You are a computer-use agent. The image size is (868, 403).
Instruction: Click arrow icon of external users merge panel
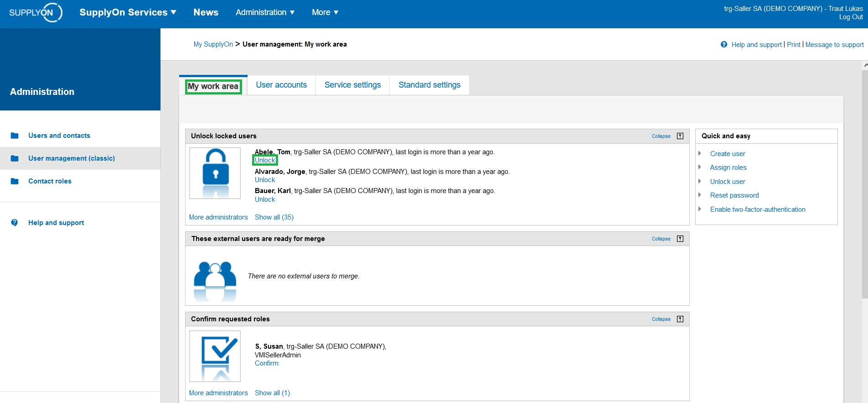(x=680, y=239)
